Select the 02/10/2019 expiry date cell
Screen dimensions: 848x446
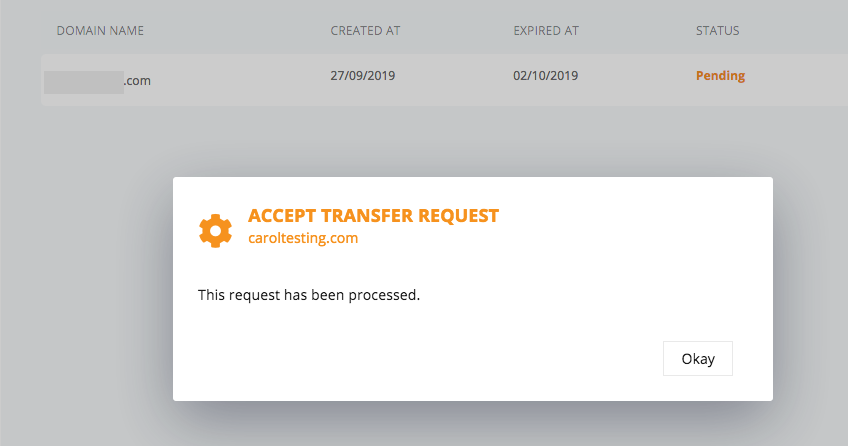(545, 76)
